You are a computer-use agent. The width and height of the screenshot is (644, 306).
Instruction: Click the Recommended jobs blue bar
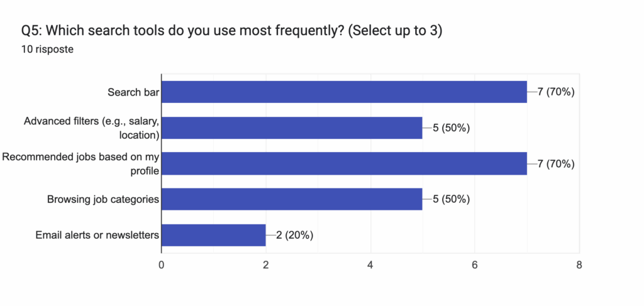(344, 163)
